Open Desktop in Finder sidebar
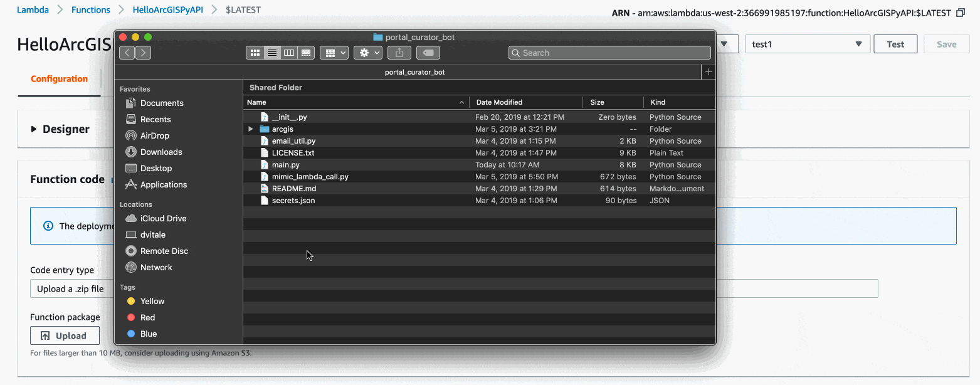 click(156, 168)
